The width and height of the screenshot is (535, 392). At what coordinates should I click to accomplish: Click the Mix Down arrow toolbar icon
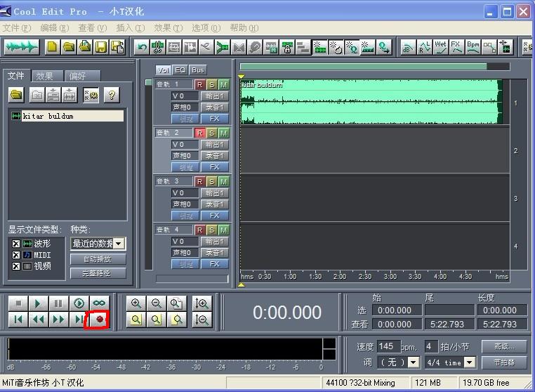click(x=222, y=47)
